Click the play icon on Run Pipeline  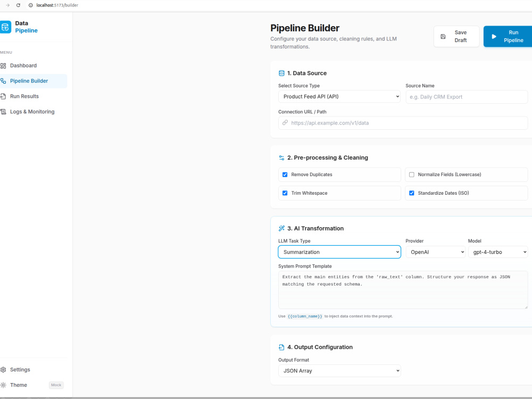pos(494,36)
